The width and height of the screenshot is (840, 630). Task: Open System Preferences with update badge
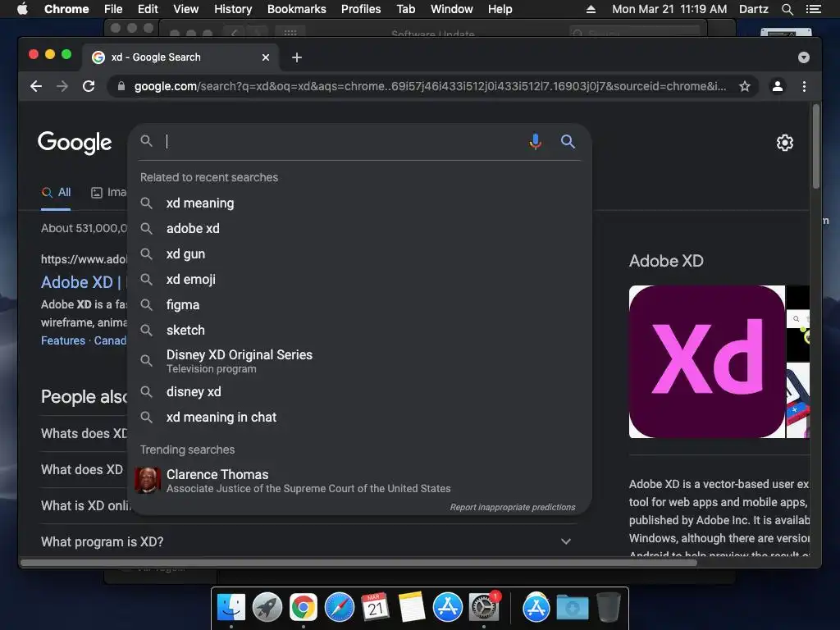(484, 608)
